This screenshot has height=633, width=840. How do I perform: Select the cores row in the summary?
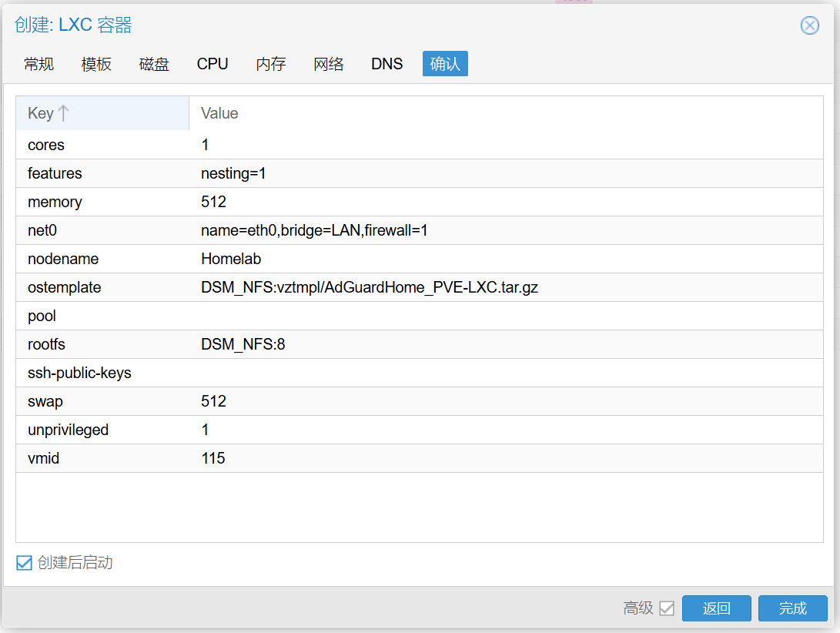click(x=231, y=145)
